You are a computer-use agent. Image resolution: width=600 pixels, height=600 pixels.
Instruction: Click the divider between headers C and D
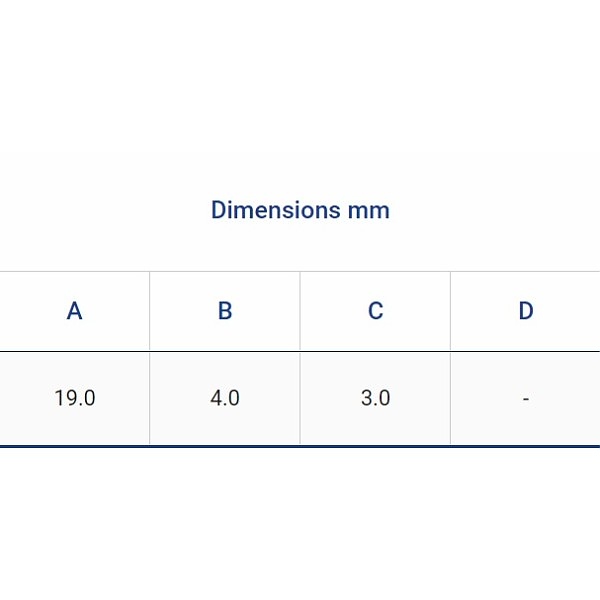tap(450, 311)
